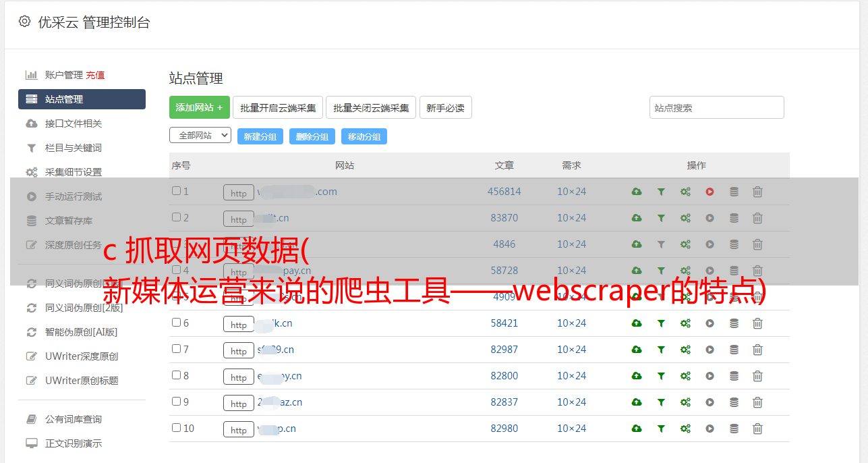
Task: Open gears settings icon in row 8
Action: (x=685, y=376)
